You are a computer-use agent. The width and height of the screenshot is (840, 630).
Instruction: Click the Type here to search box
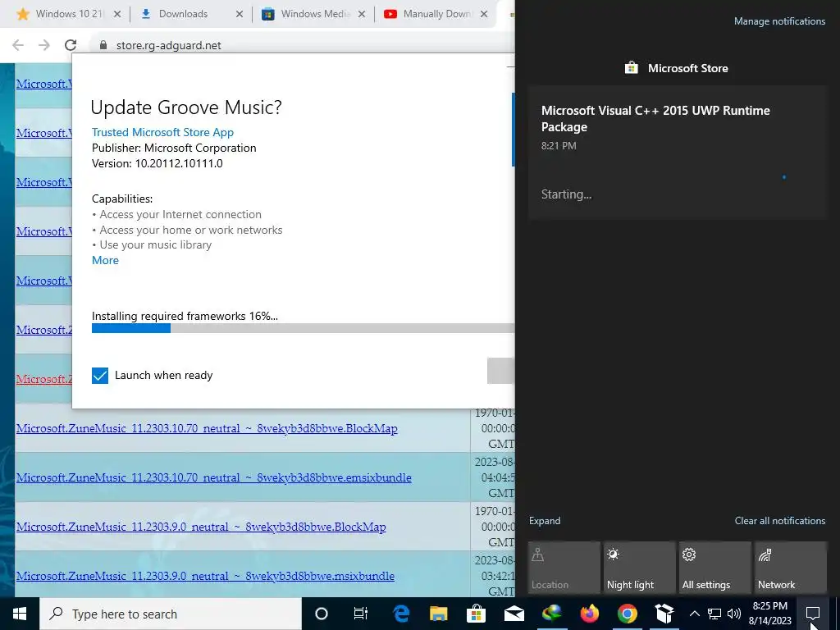pyautogui.click(x=171, y=614)
